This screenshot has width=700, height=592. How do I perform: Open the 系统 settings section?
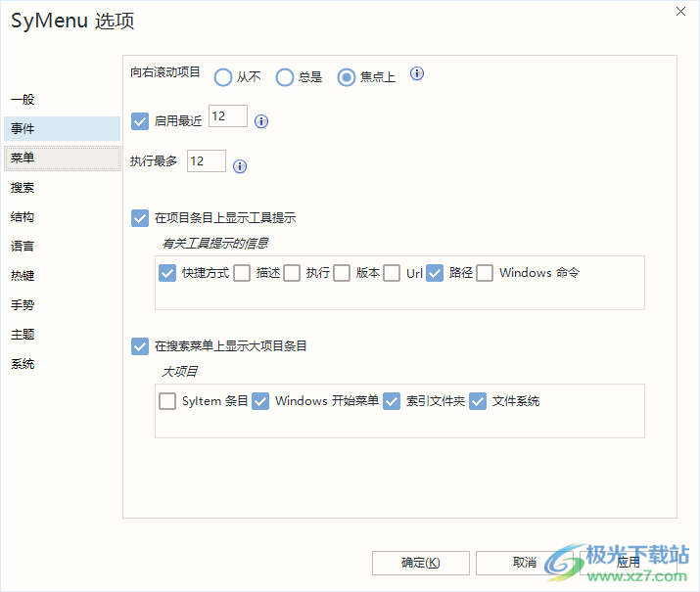coord(62,364)
